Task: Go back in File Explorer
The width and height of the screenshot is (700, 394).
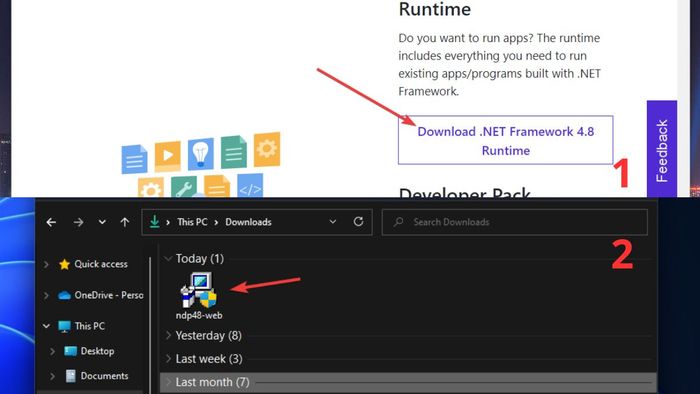Action: (51, 222)
